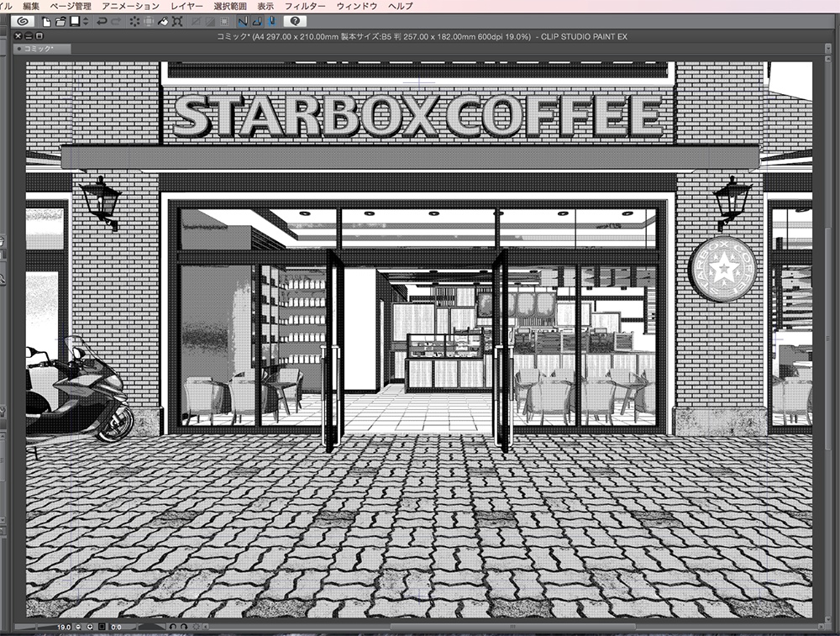The height and width of the screenshot is (636, 840).
Task: Fill with the paint bucket toolbar icon
Action: (163, 22)
